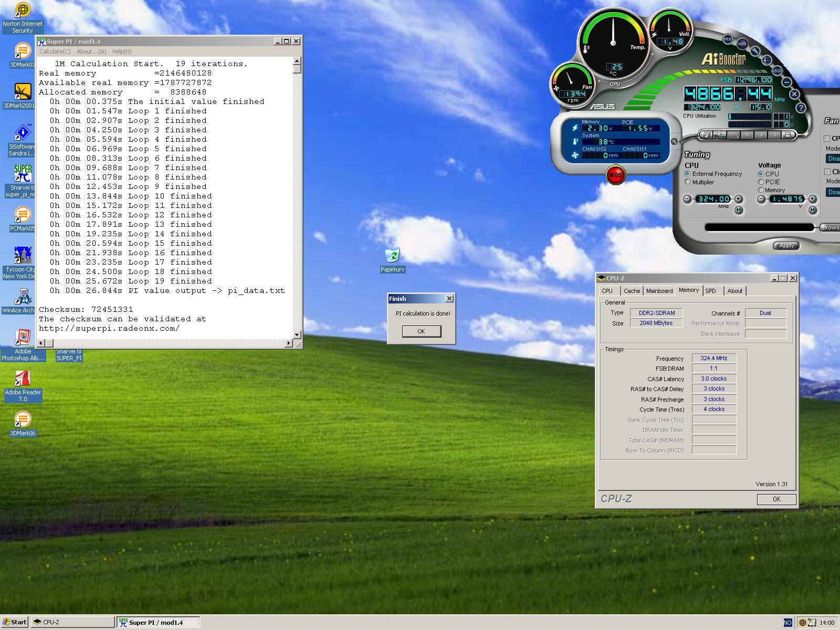Select the Tycoon City New York desktop icon
The height and width of the screenshot is (630, 840).
(x=21, y=263)
